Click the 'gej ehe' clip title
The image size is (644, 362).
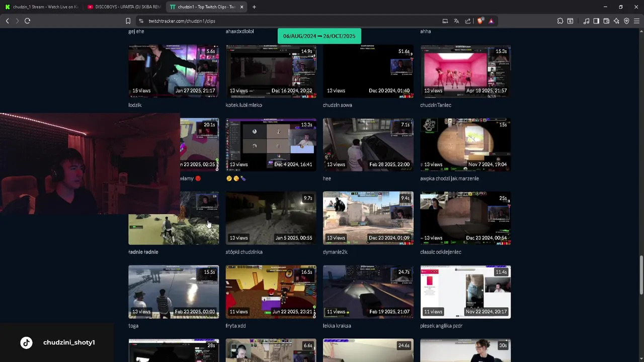136,31
